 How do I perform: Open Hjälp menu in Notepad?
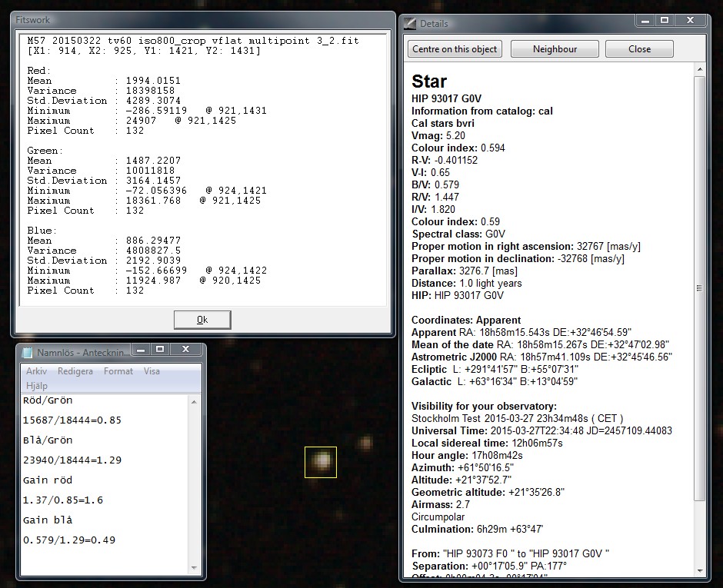coord(37,386)
